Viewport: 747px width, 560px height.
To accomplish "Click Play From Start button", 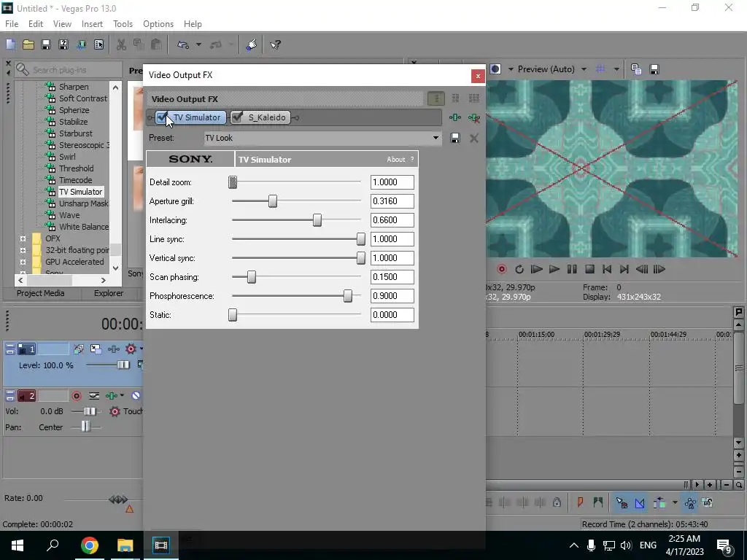I will (537, 269).
